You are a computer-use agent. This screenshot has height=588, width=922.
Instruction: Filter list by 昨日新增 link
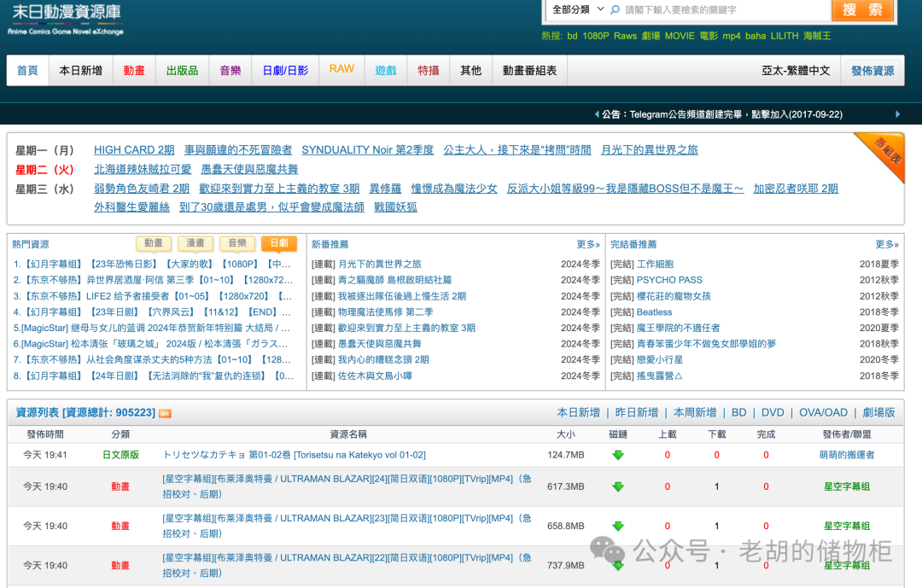[x=637, y=413]
